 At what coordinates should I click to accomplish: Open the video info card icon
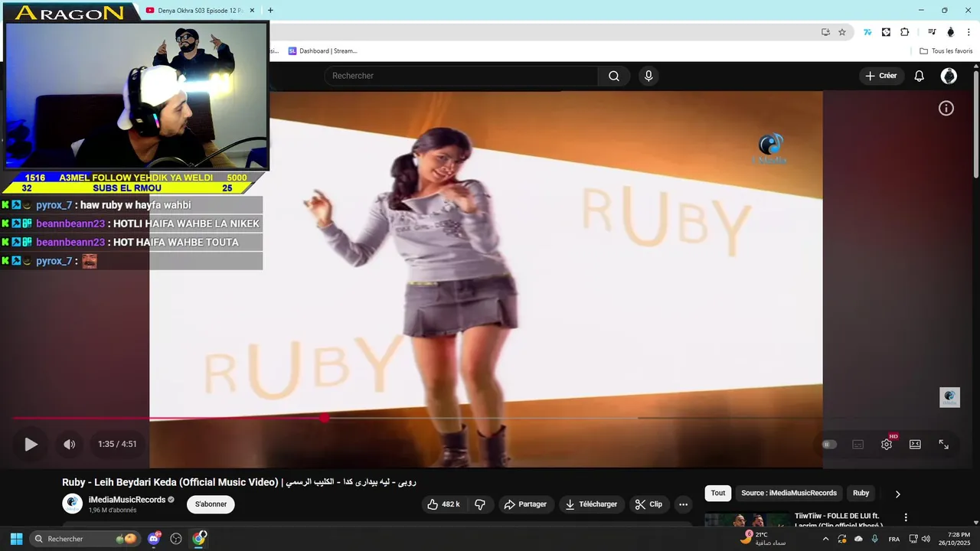pos(946,109)
